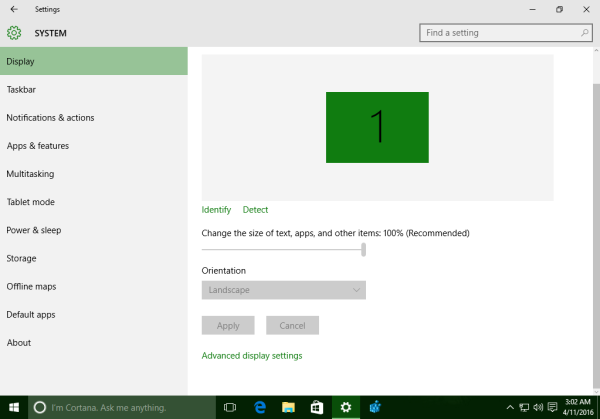Screen dimensions: 600x419
Task: Click the green System gear icon
Action: click(14, 33)
